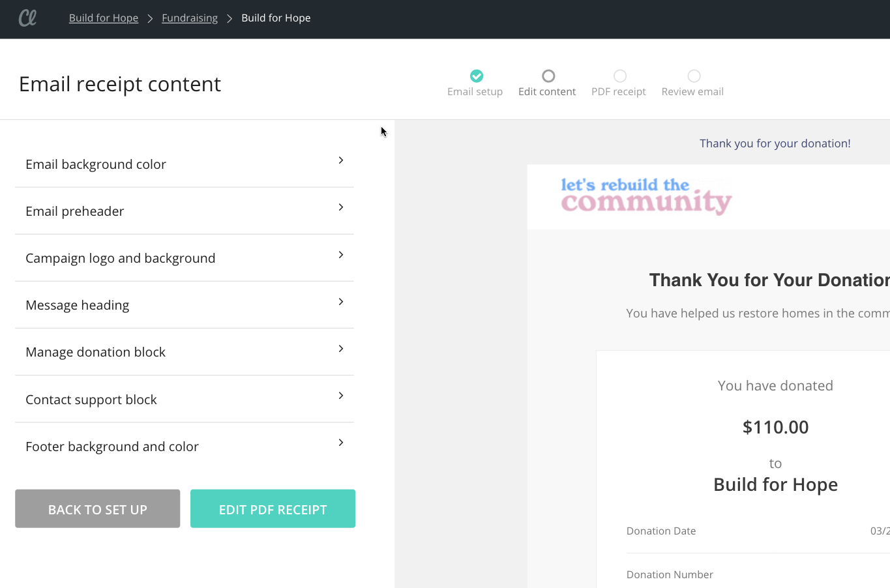Click the Review email step label
The height and width of the screenshot is (588, 890).
692,92
